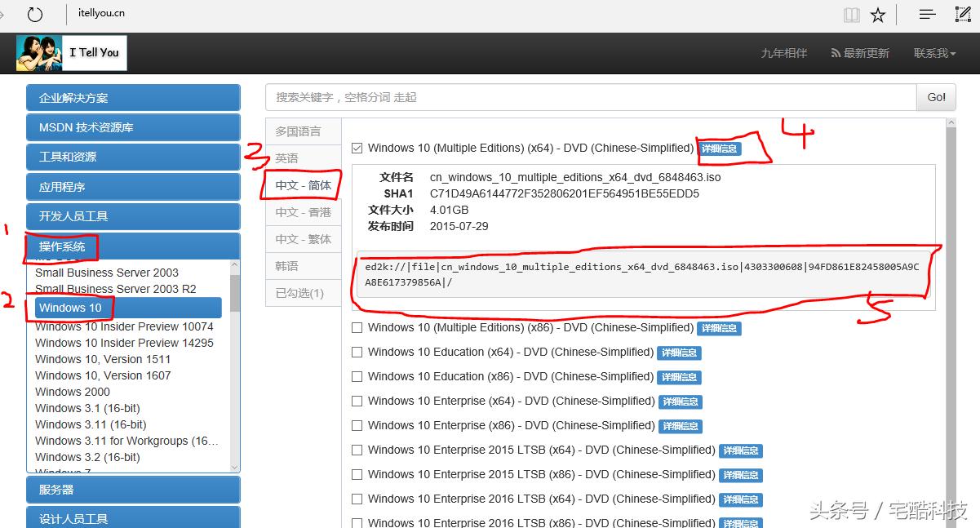Click the Go! search button
Image resolution: width=980 pixels, height=528 pixels.
935,96
